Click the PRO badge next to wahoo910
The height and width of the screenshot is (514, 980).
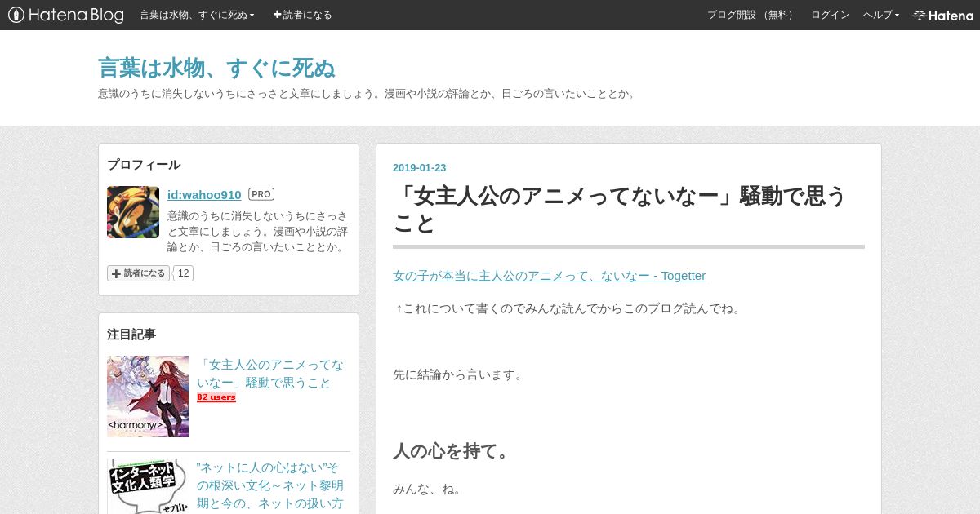pos(261,194)
